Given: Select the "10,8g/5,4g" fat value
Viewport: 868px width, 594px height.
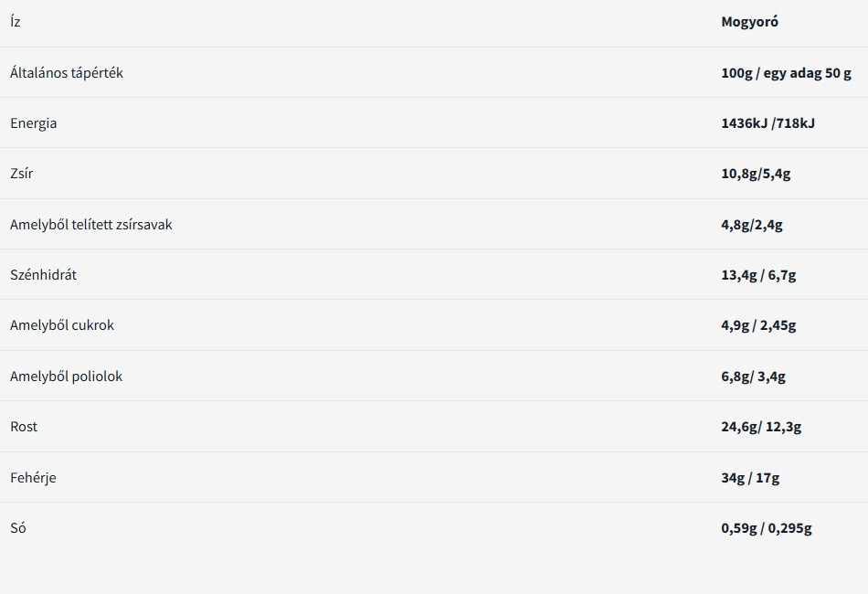Looking at the screenshot, I should pyautogui.click(x=756, y=174).
